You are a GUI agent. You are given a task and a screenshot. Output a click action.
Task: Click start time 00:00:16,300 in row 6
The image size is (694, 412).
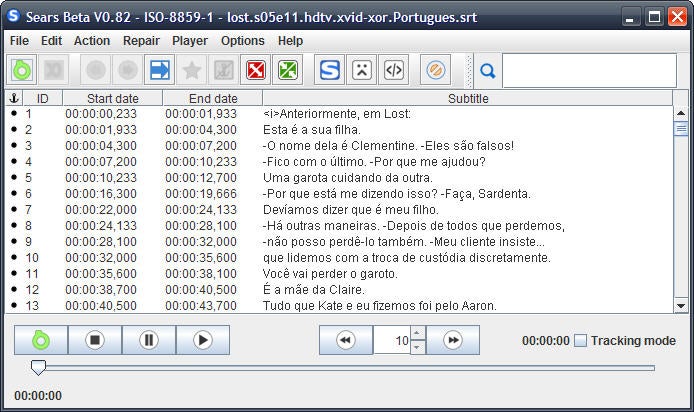[x=101, y=193]
